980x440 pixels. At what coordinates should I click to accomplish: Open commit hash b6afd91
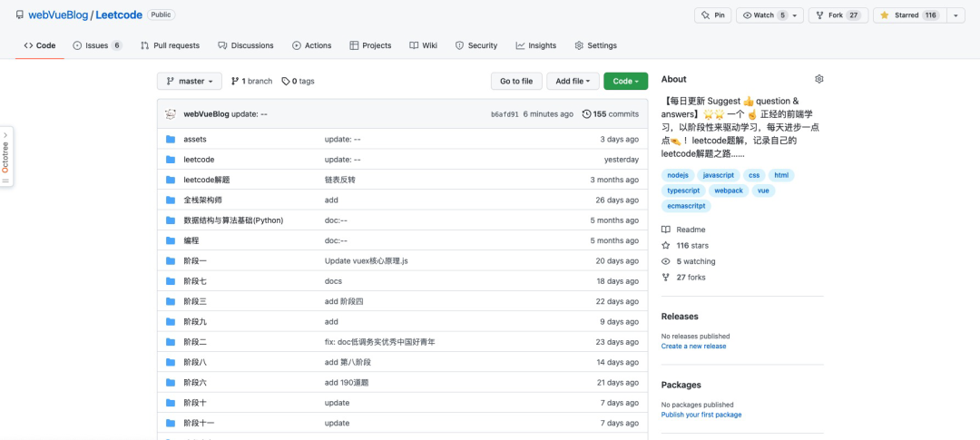pyautogui.click(x=505, y=114)
